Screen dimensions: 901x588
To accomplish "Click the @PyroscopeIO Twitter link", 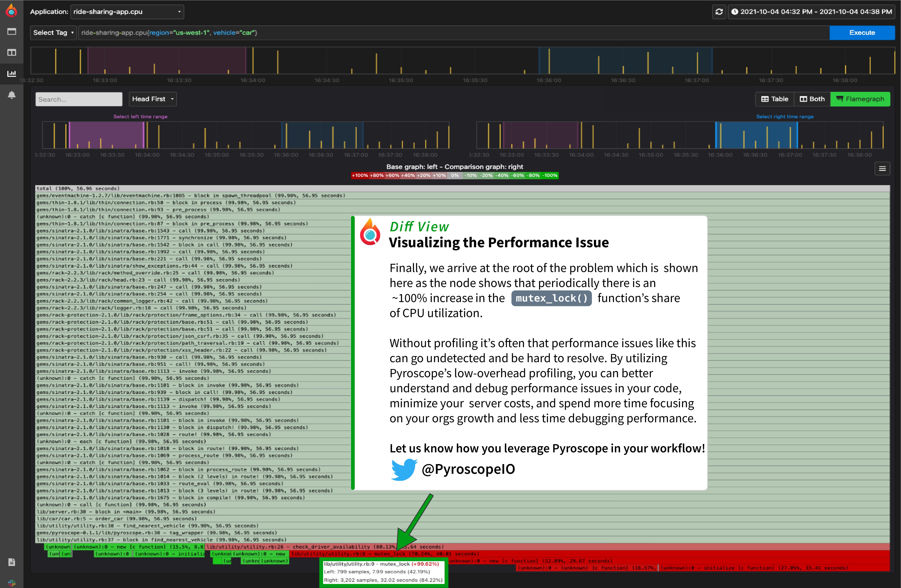I will [x=468, y=469].
